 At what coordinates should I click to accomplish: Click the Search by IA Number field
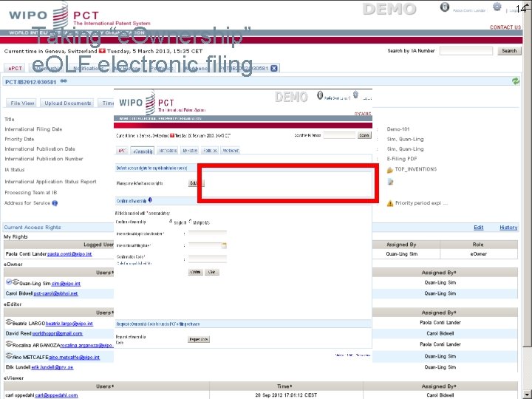tap(465, 51)
